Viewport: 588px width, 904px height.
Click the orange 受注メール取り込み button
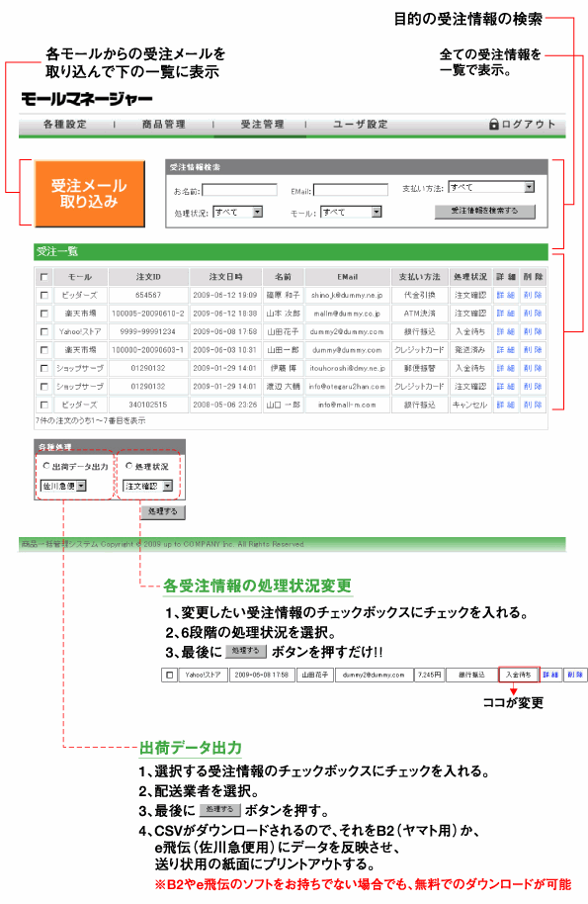click(89, 193)
